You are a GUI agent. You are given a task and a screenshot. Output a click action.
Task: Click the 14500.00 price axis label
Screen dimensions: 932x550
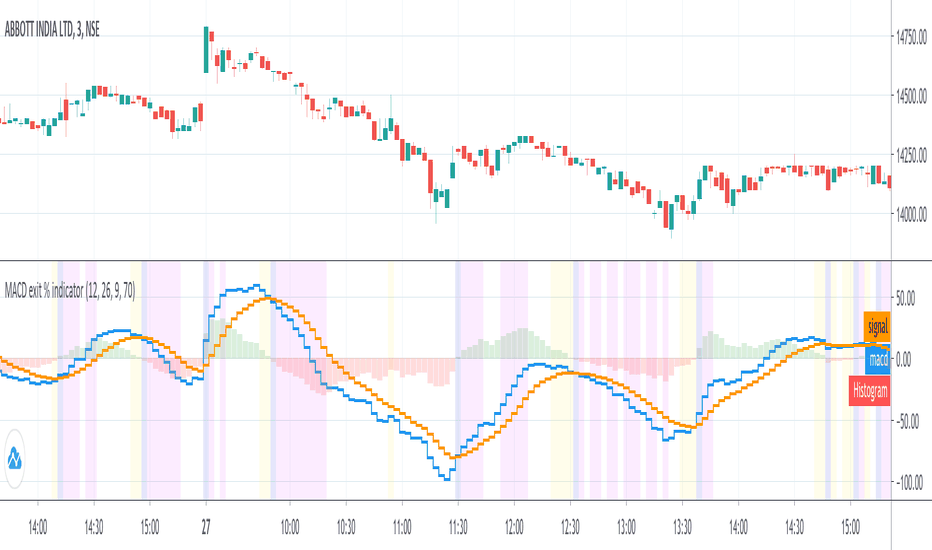point(910,96)
